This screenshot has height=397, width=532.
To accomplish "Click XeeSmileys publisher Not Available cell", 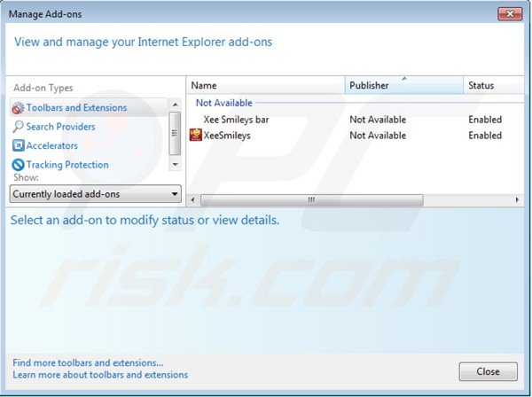I will click(378, 136).
